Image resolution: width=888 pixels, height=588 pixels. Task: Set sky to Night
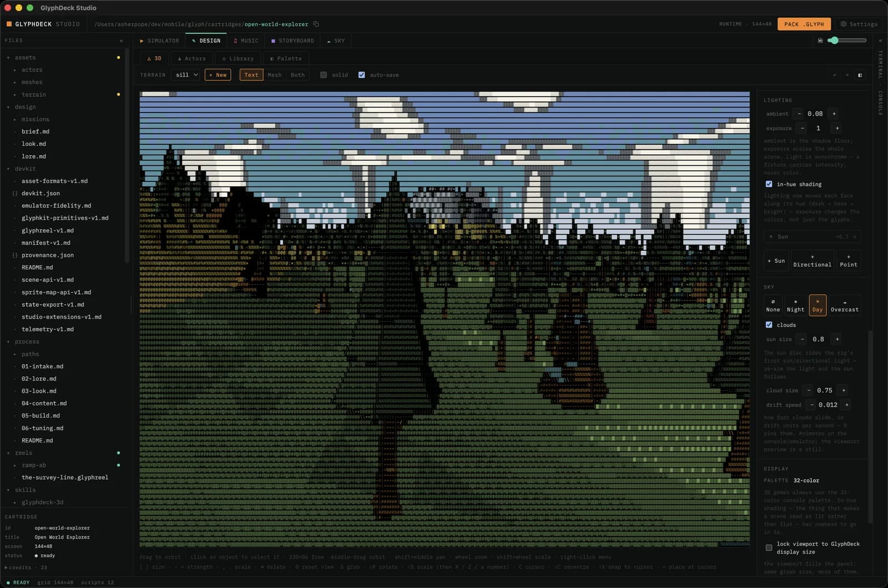(x=795, y=305)
